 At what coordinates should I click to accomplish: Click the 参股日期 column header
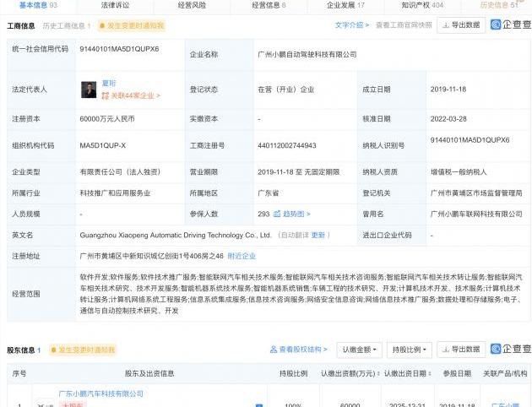[x=457, y=374]
